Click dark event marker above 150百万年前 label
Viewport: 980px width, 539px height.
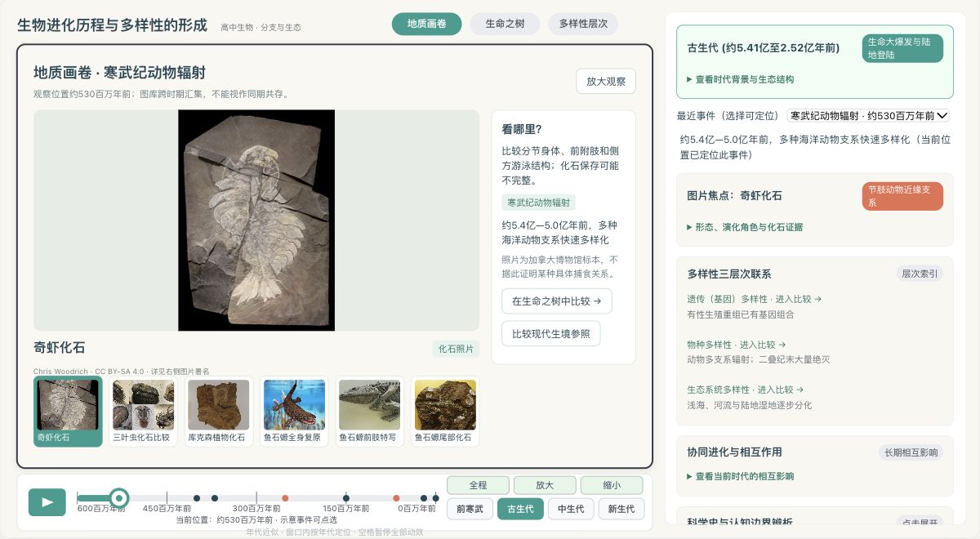tap(346, 497)
